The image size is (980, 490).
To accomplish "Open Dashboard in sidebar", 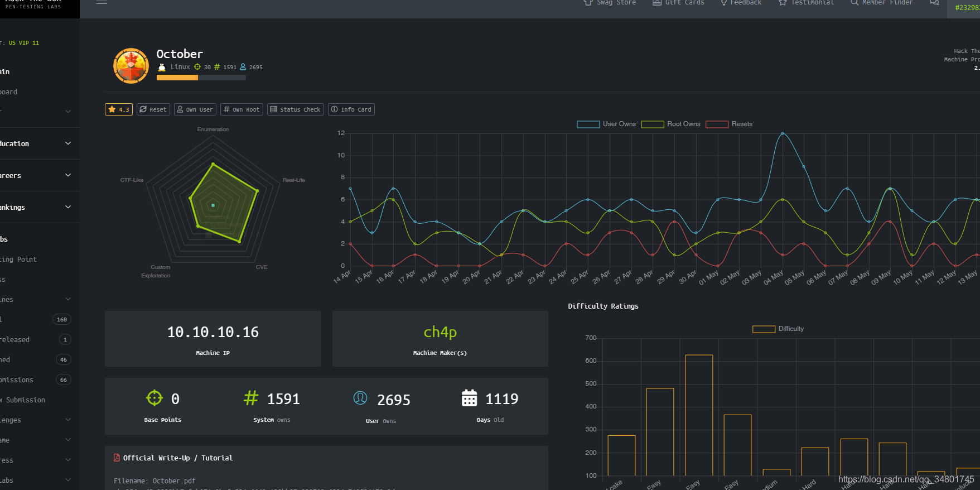I will point(9,92).
